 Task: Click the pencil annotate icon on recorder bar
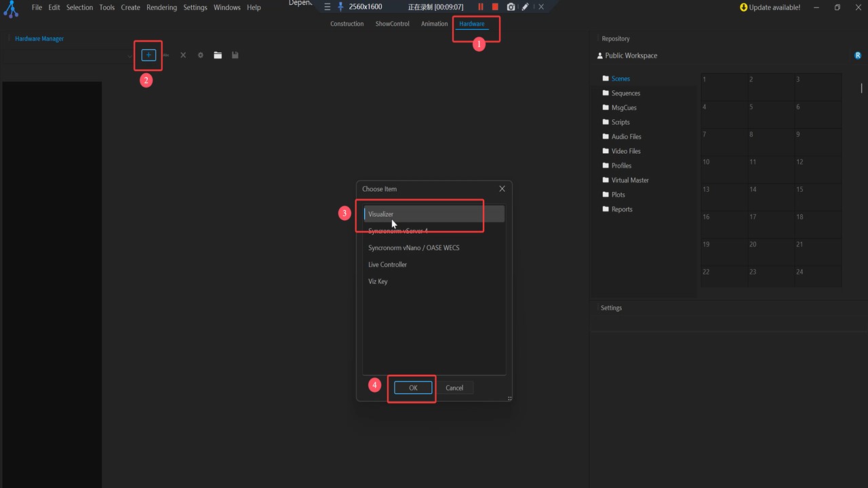pos(526,7)
